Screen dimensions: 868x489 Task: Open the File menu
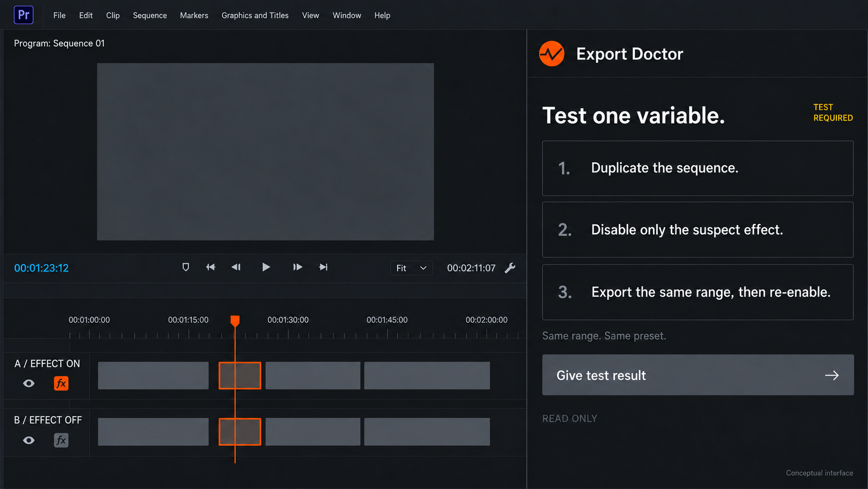click(x=59, y=16)
